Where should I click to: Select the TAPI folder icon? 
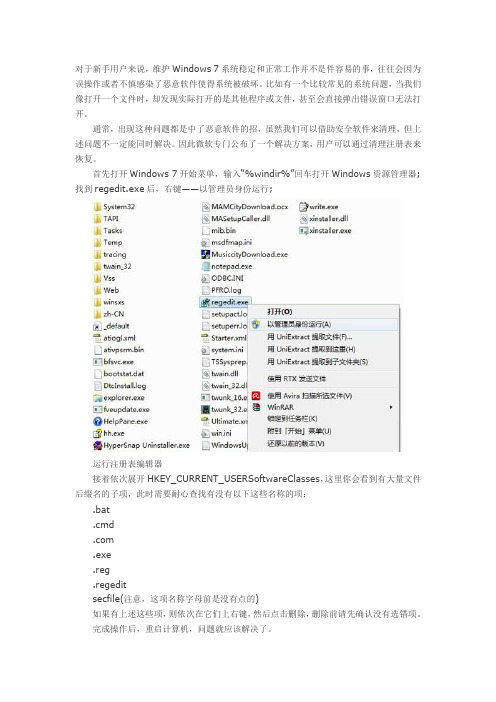coord(98,218)
